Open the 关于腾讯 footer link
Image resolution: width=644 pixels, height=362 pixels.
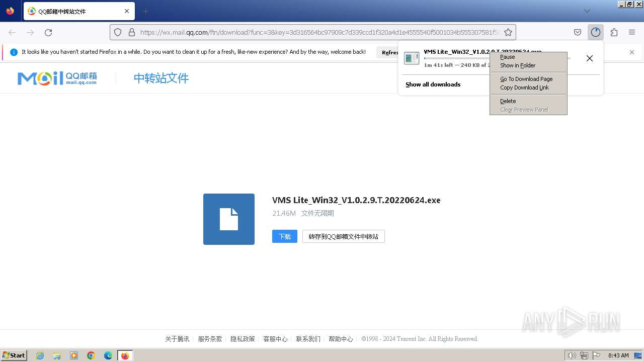pyautogui.click(x=177, y=339)
